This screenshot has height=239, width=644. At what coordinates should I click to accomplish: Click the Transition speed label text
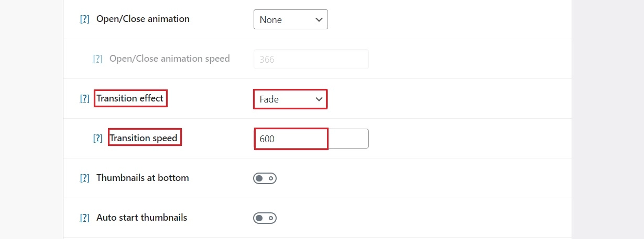pos(144,138)
